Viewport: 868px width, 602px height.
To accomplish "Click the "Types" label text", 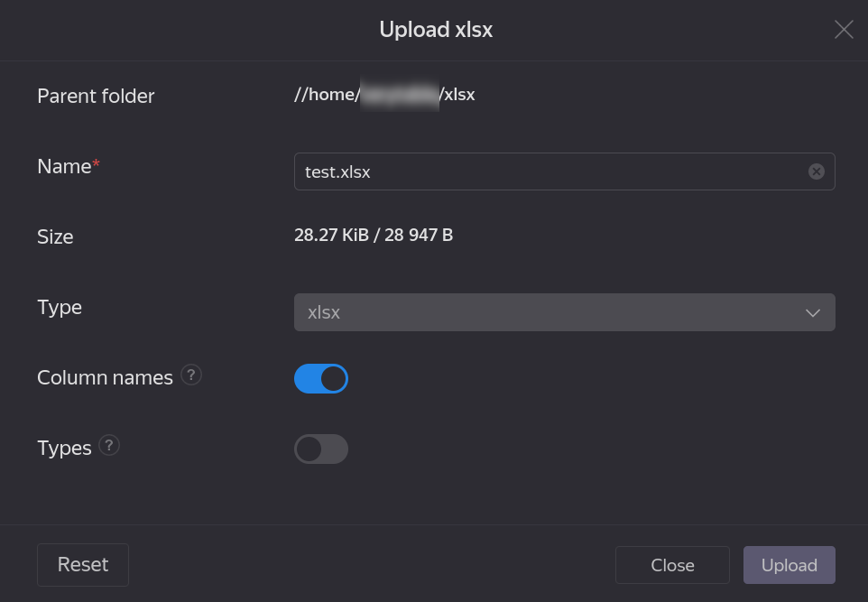I will (64, 449).
